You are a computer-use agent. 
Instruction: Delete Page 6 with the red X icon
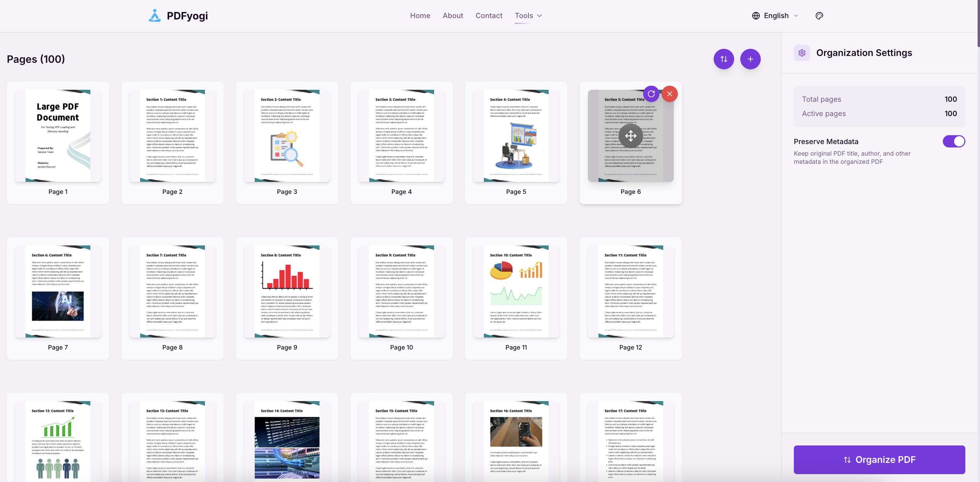[x=670, y=94]
